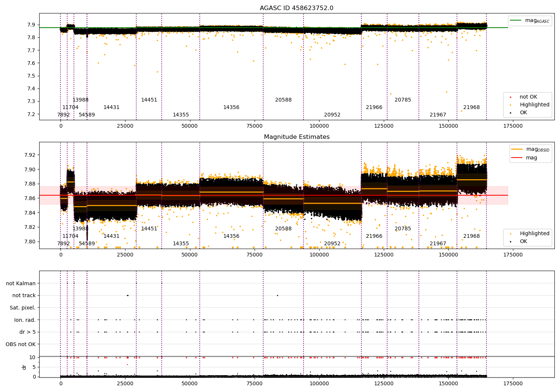Viewport: 560px width, 392px height.
Task: Click obsid label 14355 in top panel
Action: click(x=181, y=115)
